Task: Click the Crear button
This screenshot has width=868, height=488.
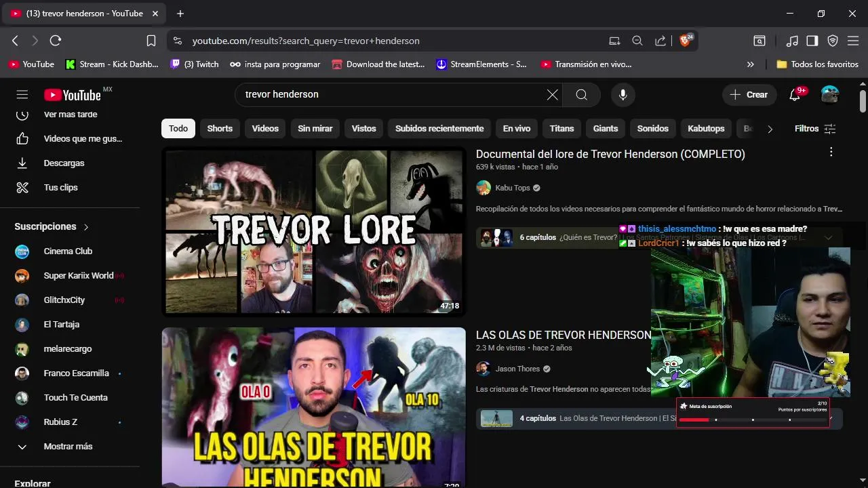Action: [749, 95]
